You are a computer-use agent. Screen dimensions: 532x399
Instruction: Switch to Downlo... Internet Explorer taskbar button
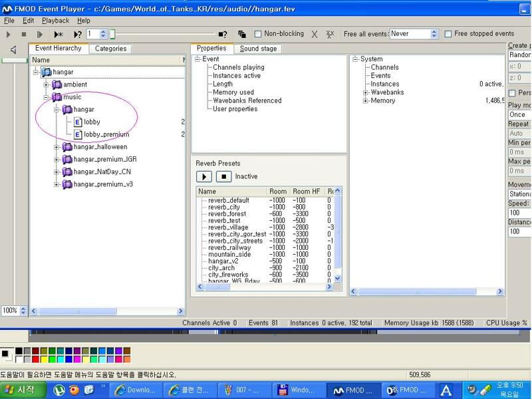tap(136, 390)
